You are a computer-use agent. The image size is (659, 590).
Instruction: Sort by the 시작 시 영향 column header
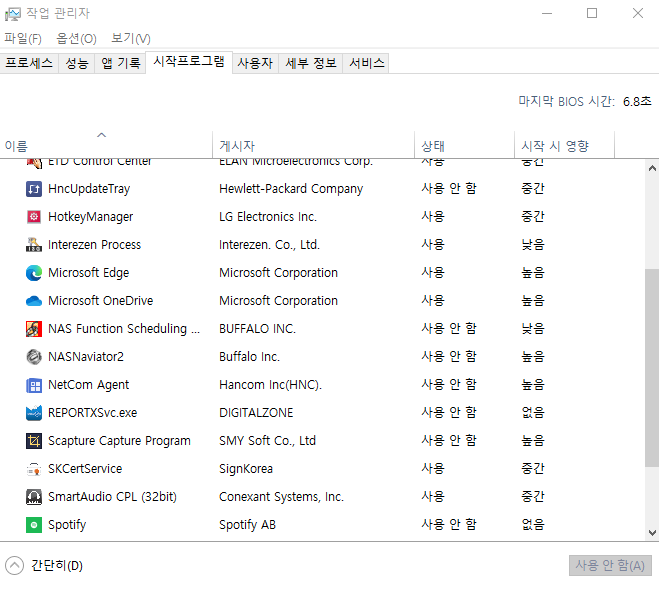(564, 145)
